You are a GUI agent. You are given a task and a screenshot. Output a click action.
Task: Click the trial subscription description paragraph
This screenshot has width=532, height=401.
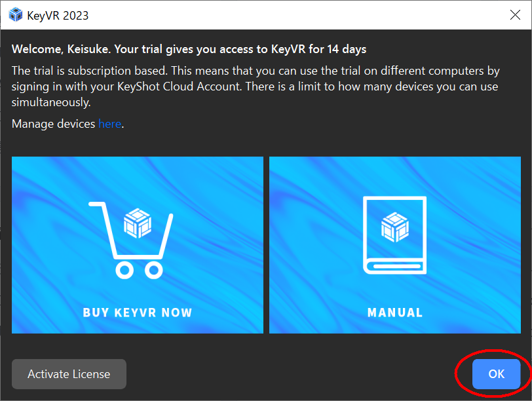[256, 86]
